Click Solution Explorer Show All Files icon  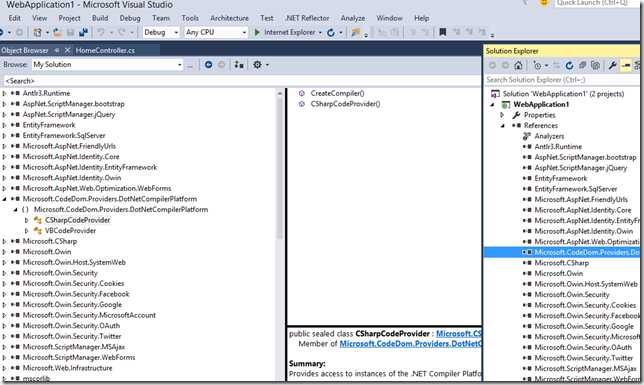[596, 65]
